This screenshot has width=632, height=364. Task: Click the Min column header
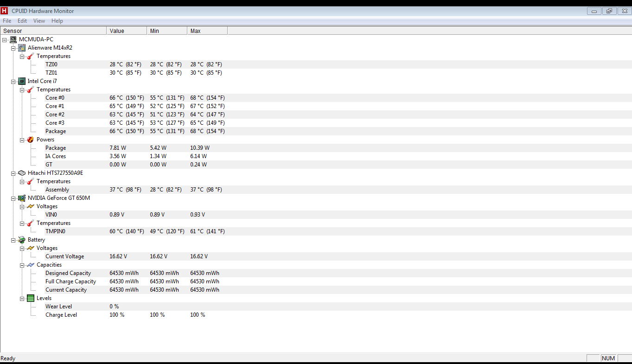tap(167, 31)
